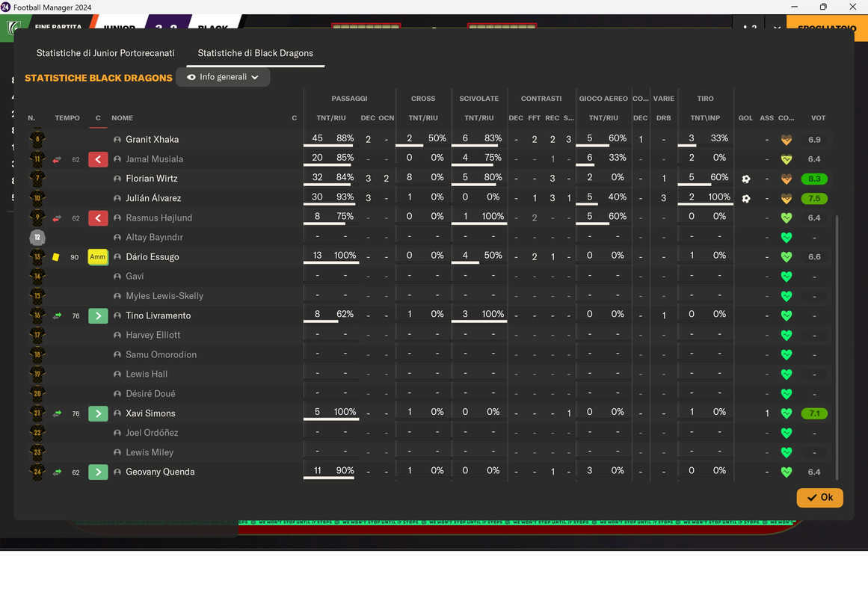
Task: Confirm with the Ok button
Action: 819,497
